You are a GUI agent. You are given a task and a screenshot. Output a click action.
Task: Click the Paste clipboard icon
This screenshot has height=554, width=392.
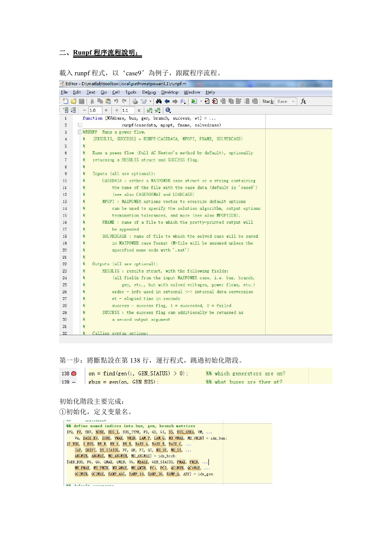(108, 102)
